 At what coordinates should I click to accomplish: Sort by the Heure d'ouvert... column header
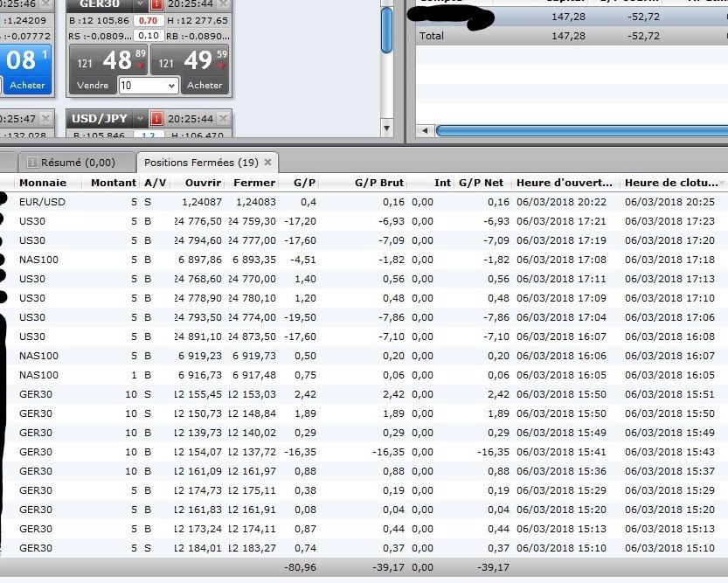[564, 183]
